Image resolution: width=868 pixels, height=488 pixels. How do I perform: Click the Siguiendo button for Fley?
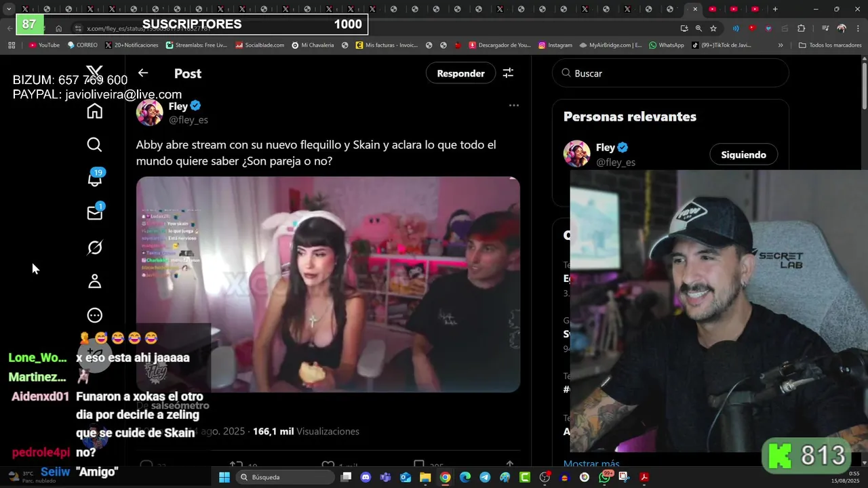743,155
